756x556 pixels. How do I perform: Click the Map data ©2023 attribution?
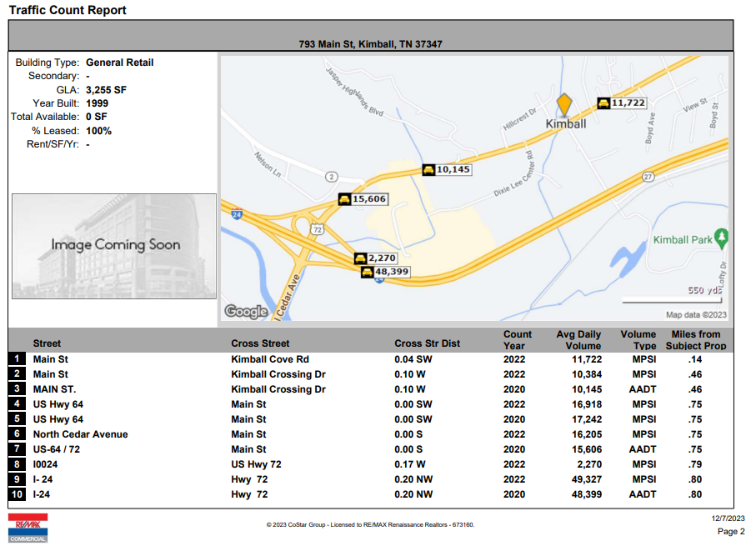(696, 315)
